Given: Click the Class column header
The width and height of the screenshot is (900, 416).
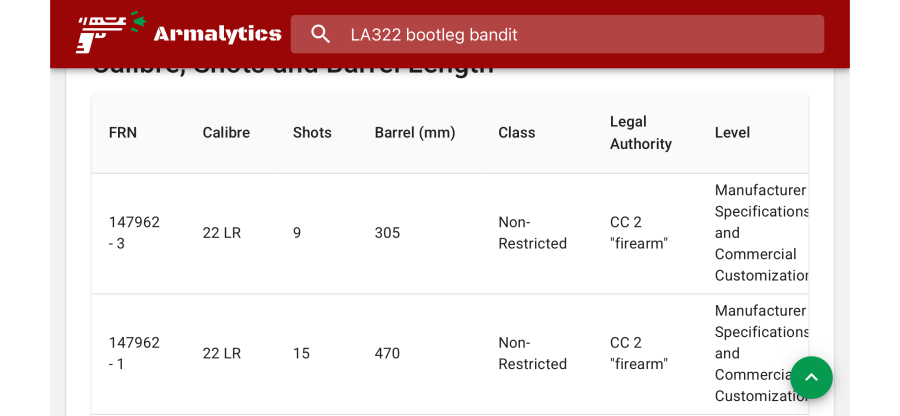Looking at the screenshot, I should tap(517, 133).
